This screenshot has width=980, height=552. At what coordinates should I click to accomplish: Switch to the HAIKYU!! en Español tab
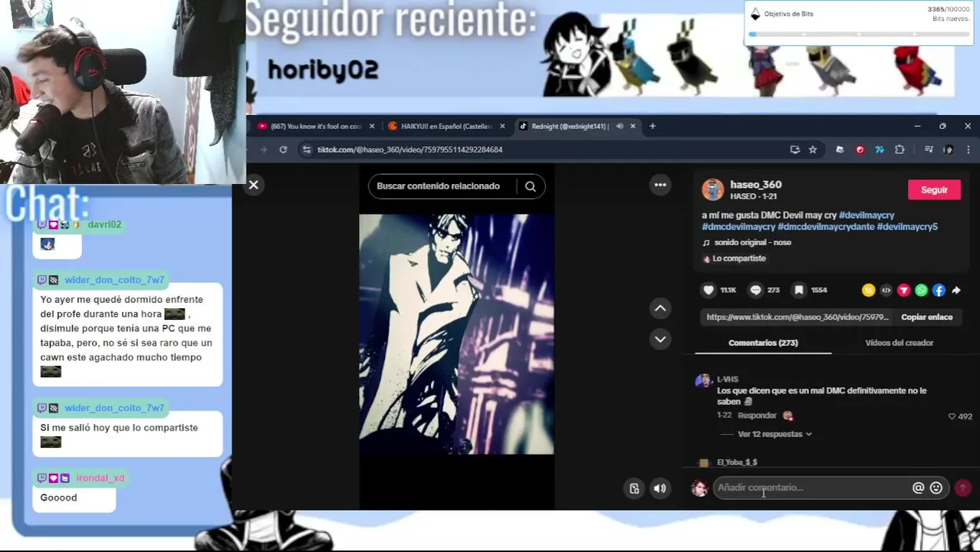(x=446, y=127)
